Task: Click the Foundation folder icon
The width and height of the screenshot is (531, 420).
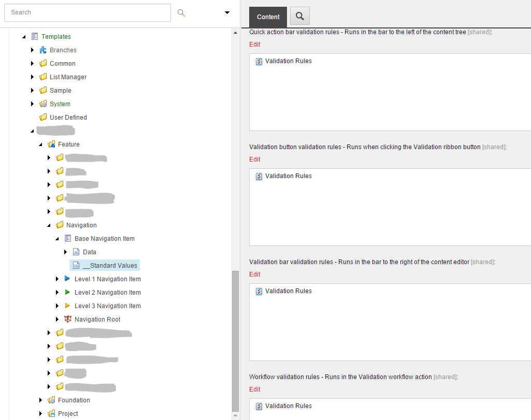Action: click(x=51, y=400)
